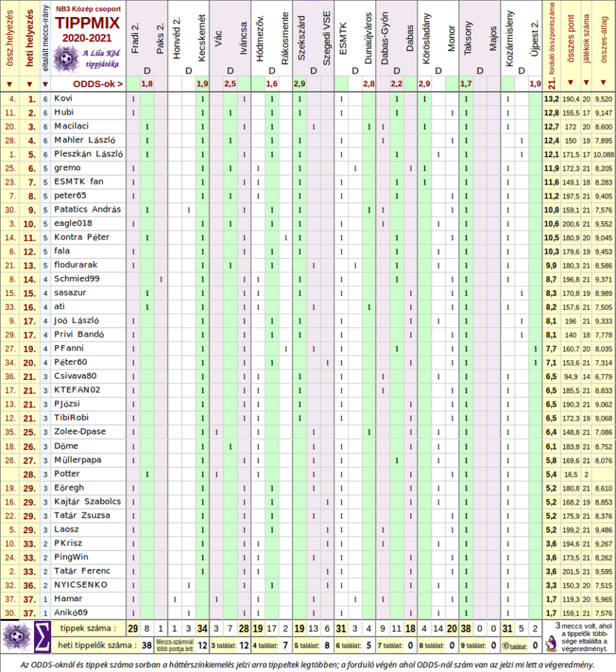Open the eltalált meccs-irány sort arrow
The height and width of the screenshot is (672, 616).
45,84
